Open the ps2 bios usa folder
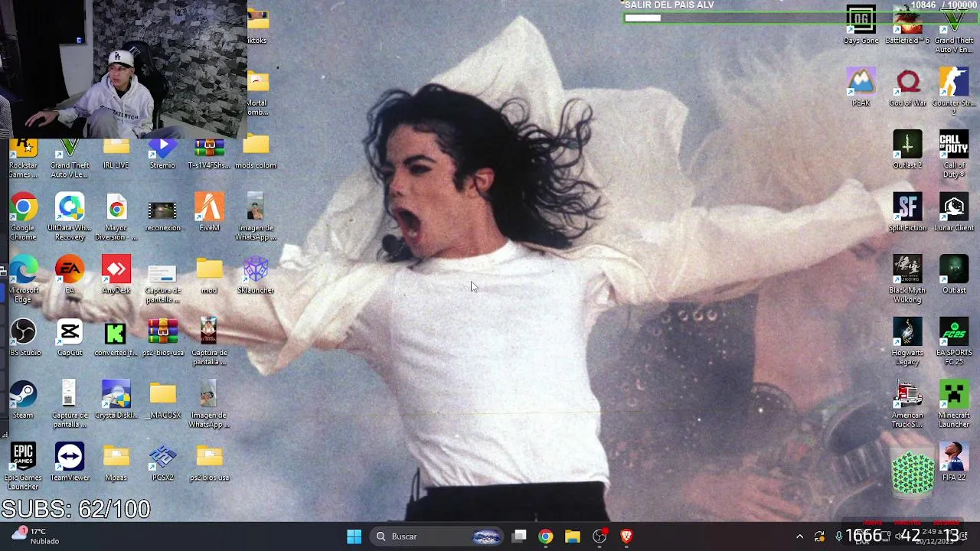The width and height of the screenshot is (980, 551). [209, 462]
